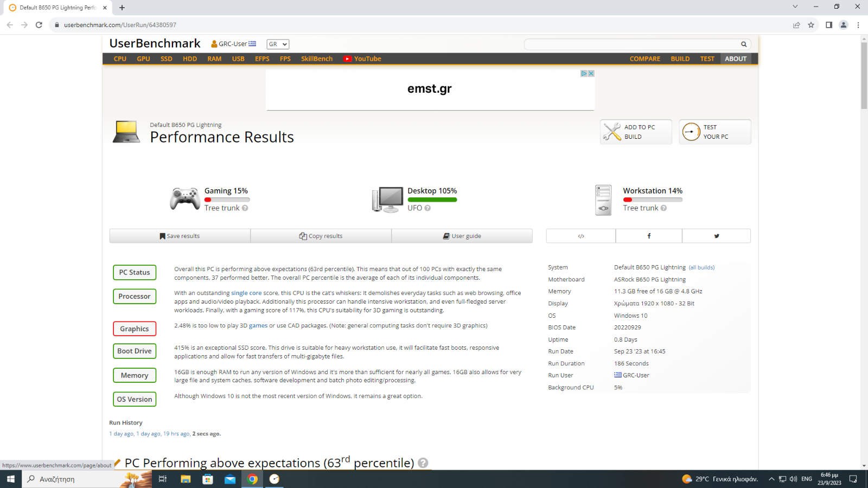Share results on Twitter bird icon
The height and width of the screenshot is (488, 868).
[717, 236]
